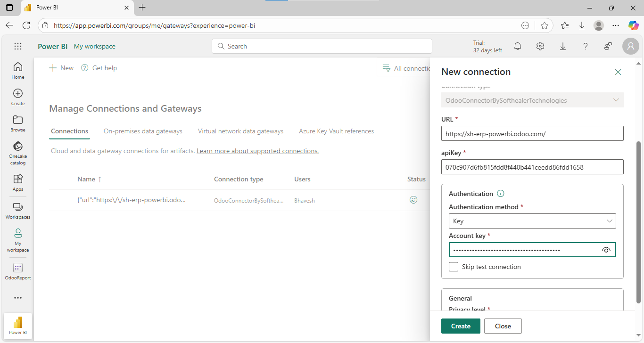Click the Power BI browser tab
The image size is (644, 343).
(x=77, y=8)
